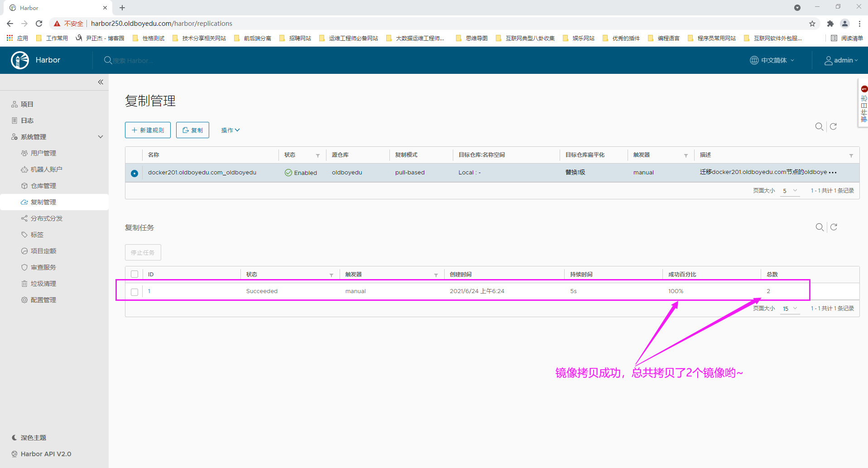Open replication task ID 1 link
Screen dimensions: 868x468
(149, 291)
